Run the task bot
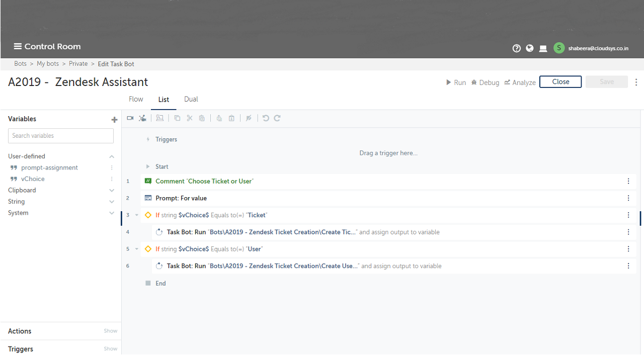644x362 pixels. [456, 82]
